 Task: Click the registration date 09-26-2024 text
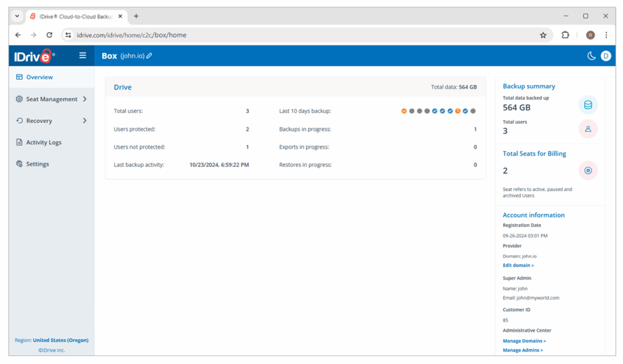(525, 236)
